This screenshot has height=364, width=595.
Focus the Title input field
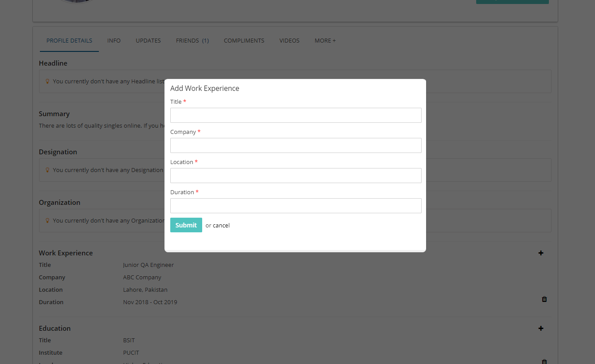pyautogui.click(x=296, y=115)
